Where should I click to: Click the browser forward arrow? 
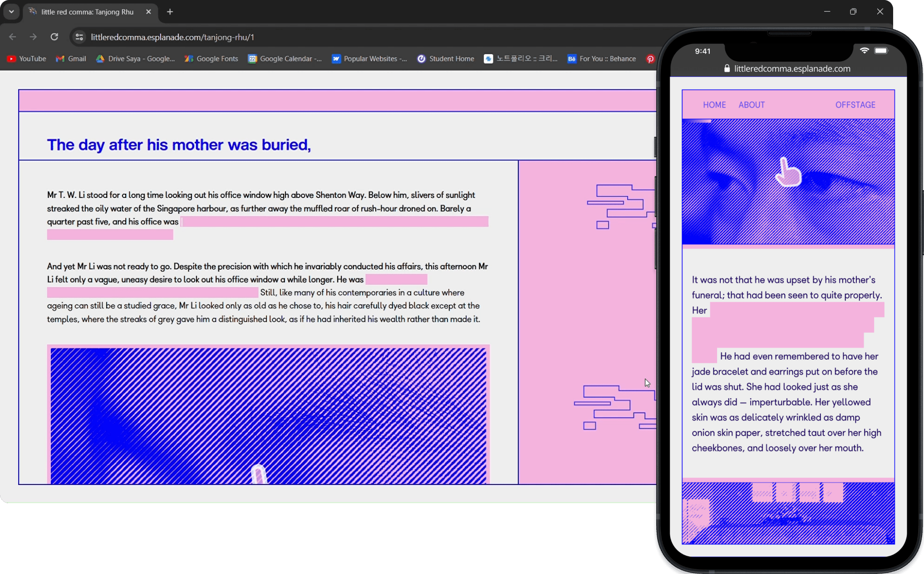click(33, 37)
